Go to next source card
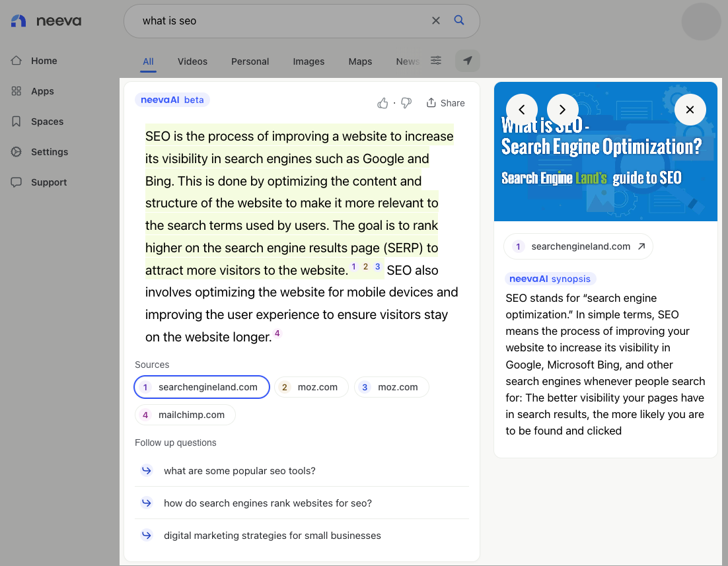 point(562,110)
